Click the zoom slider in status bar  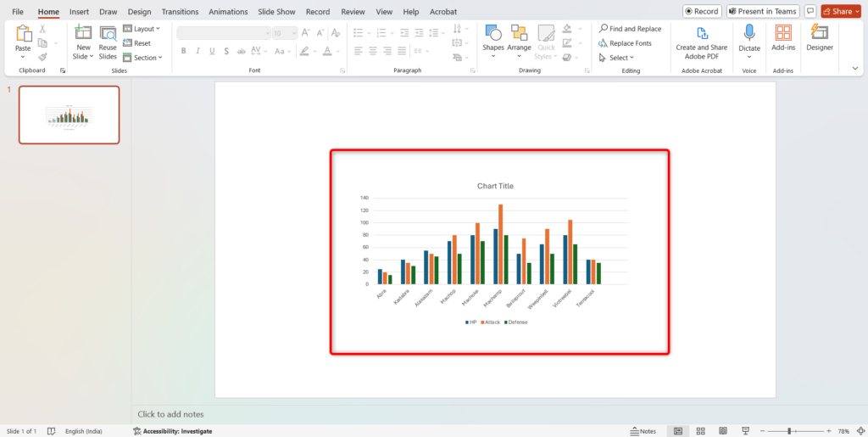[788, 431]
